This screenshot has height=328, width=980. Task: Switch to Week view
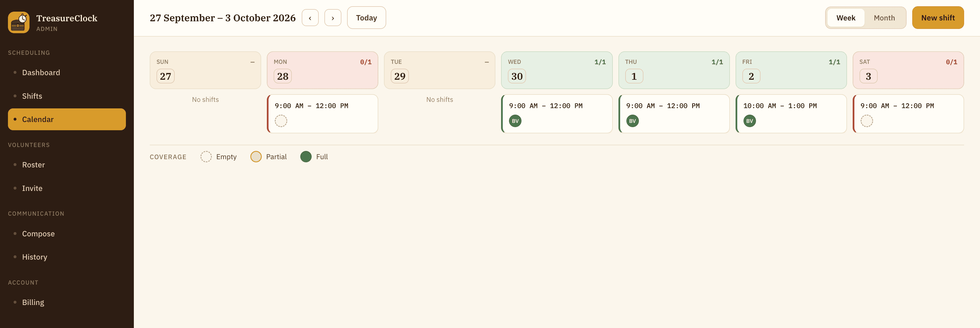click(846, 18)
